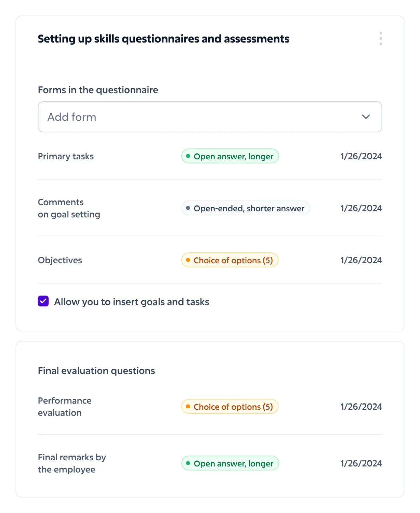Expand the Add form dropdown chevron

366,117
